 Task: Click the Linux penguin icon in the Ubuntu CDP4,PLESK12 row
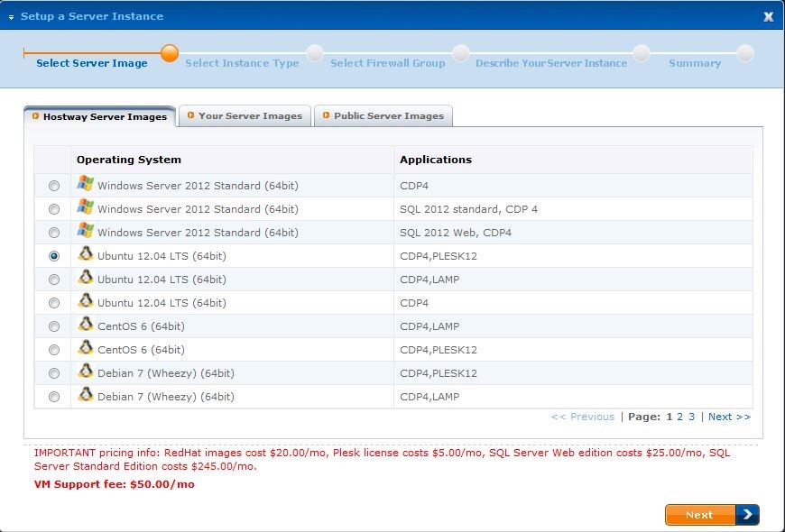click(86, 253)
